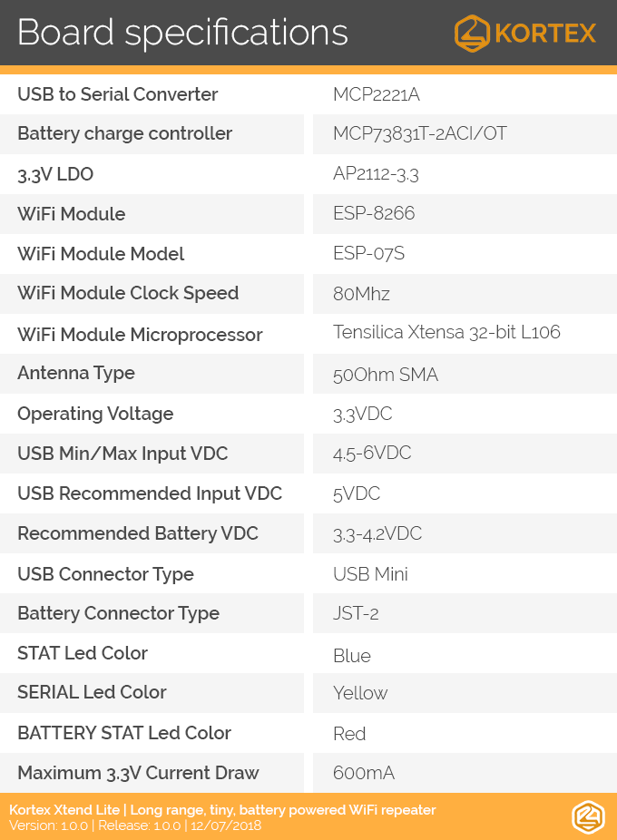Click the KORTEX brand wordmark

click(545, 34)
